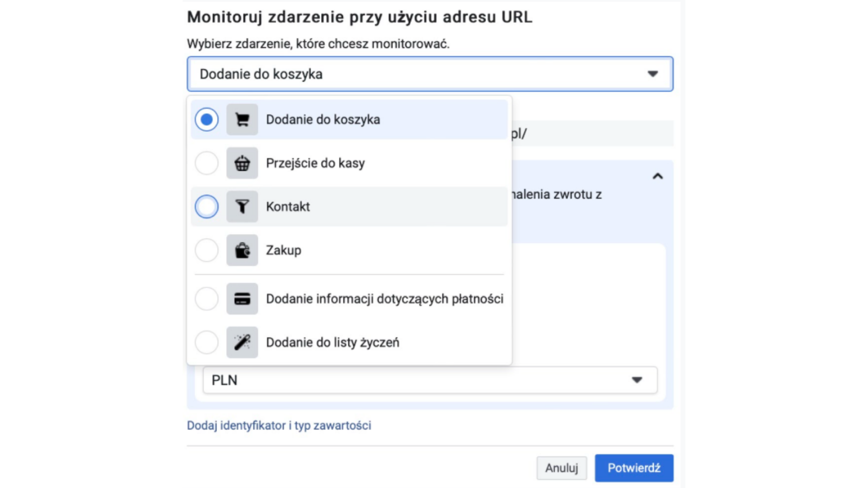Select the Kontakt radio button

pyautogui.click(x=207, y=207)
